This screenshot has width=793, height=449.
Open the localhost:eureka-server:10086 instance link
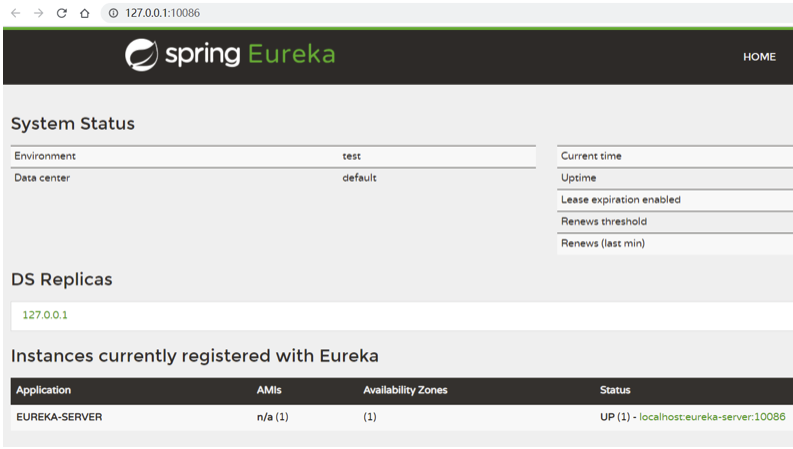click(712, 417)
